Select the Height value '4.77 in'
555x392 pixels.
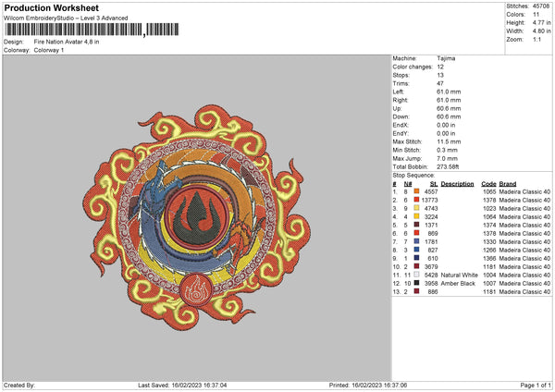click(541, 22)
